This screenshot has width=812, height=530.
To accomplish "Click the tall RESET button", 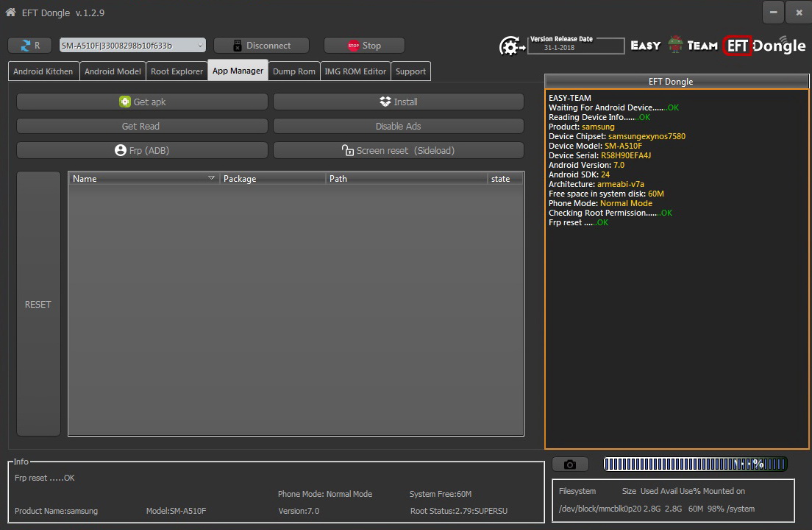I will [x=38, y=304].
